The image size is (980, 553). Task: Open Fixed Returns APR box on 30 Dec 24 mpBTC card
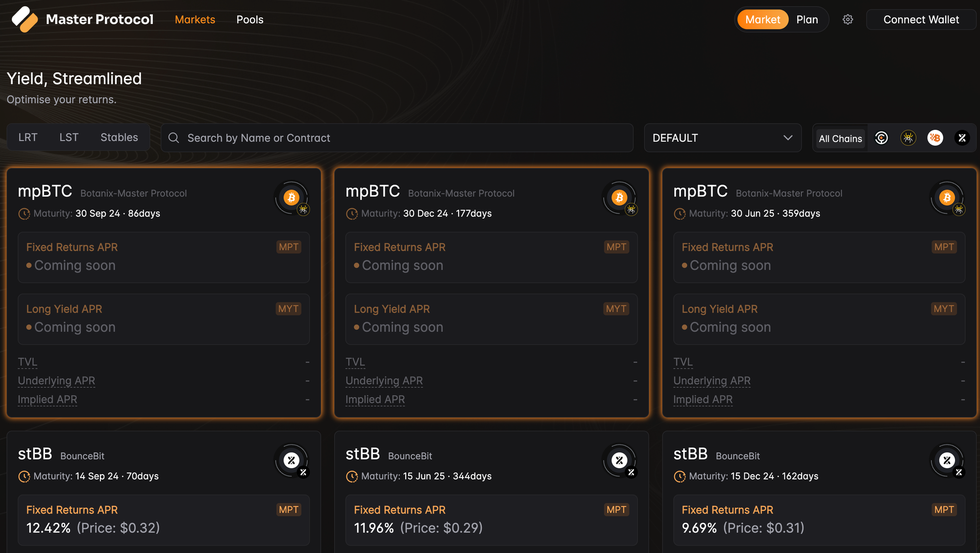[x=491, y=257]
